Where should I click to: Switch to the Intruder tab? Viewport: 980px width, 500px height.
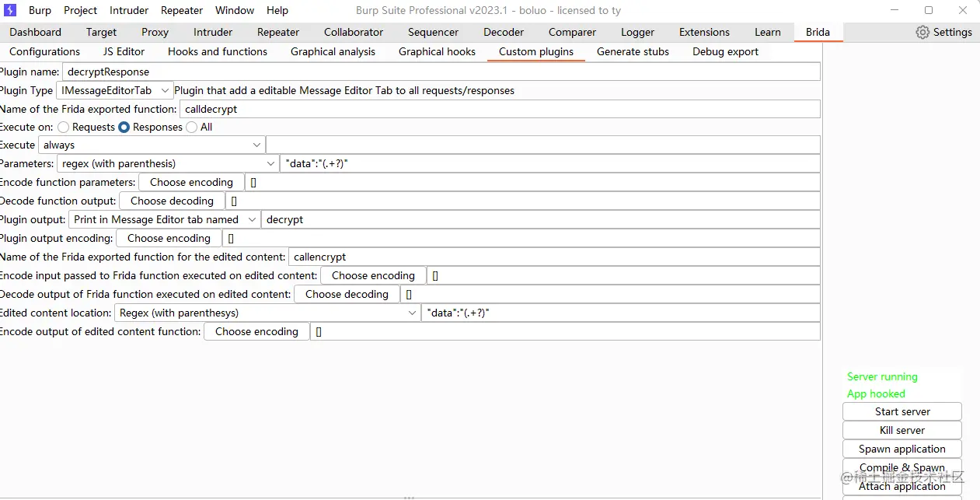click(x=213, y=32)
